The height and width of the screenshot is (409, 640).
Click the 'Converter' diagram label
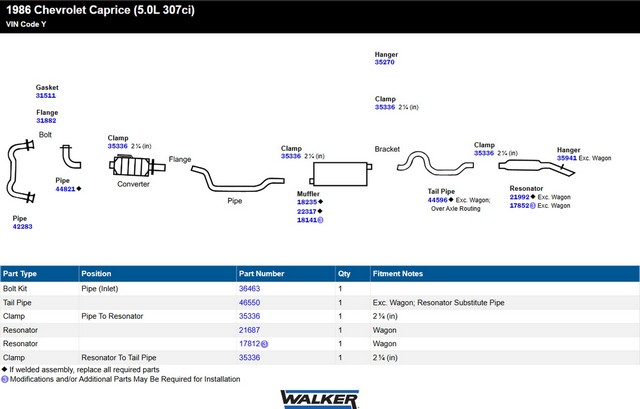[x=133, y=184]
